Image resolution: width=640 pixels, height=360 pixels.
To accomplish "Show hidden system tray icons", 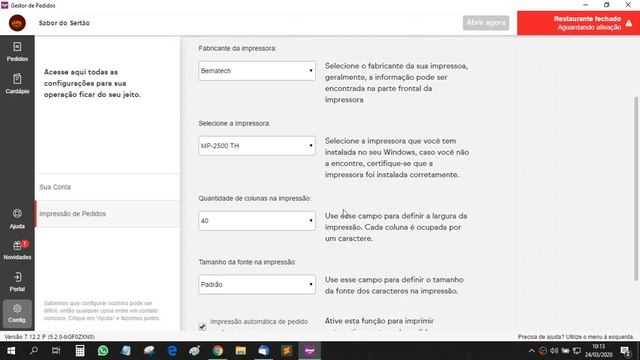I will (531, 351).
